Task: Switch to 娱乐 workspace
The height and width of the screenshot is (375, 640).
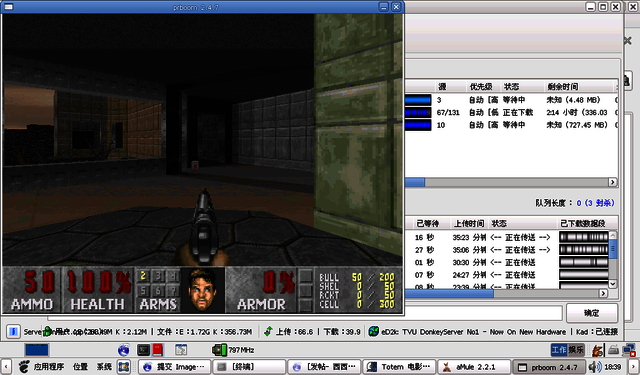Action: pos(576,350)
